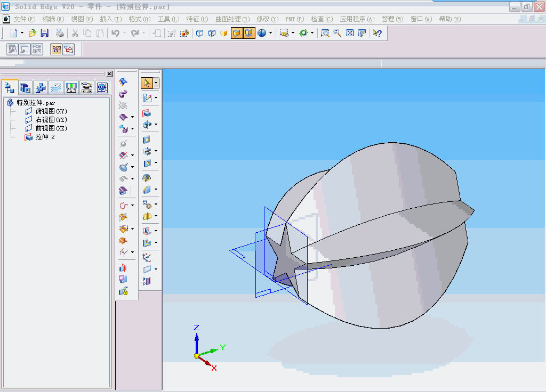
Task: Close the EdgeBar panel with the X button
Action: tap(109, 74)
